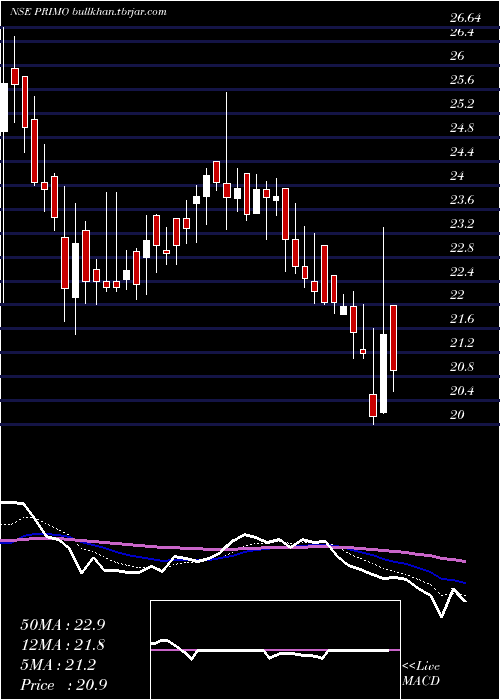Click the 22.4 price axis label
The width and height of the screenshot is (500, 700).
[462, 271]
